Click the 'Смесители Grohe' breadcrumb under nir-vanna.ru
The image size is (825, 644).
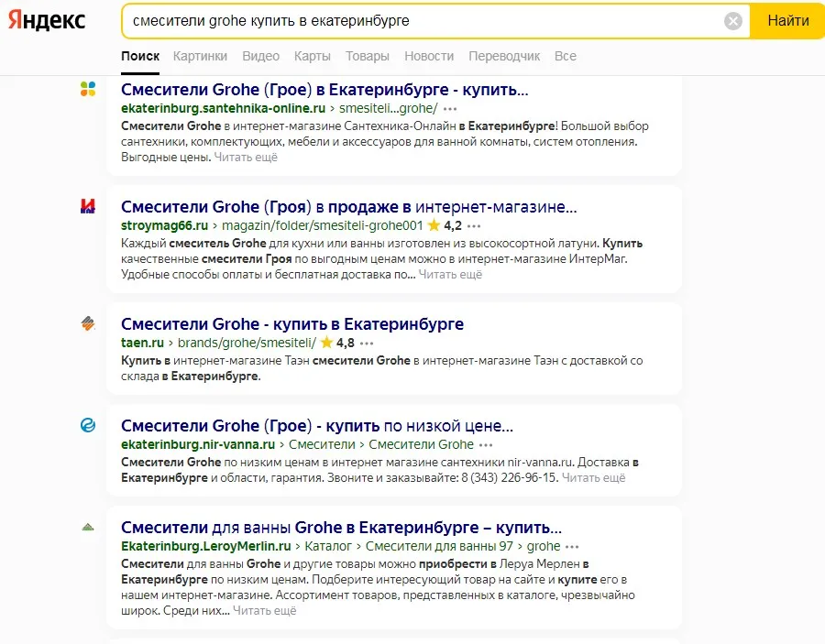(x=421, y=444)
